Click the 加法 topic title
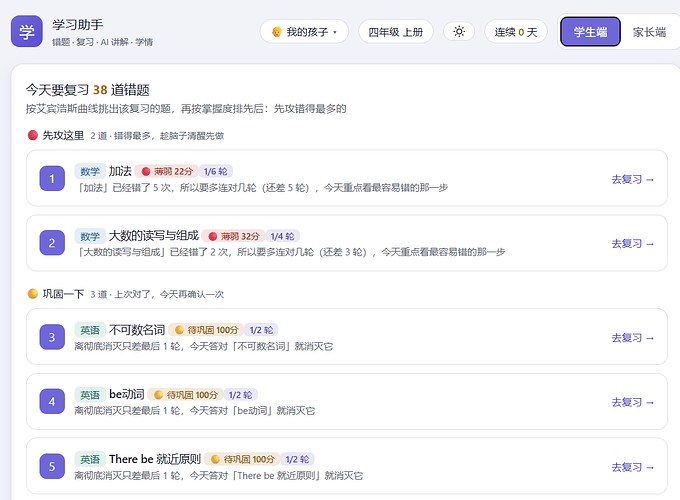 [x=120, y=171]
